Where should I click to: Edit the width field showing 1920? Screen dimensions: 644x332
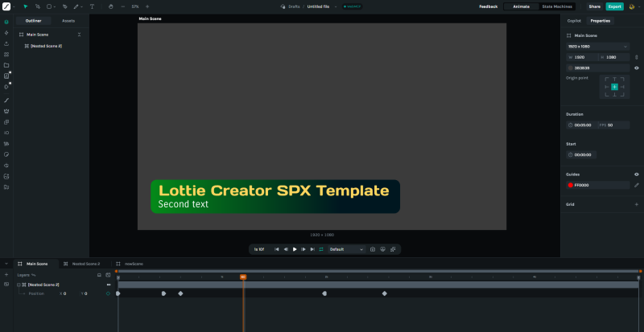tap(582, 57)
